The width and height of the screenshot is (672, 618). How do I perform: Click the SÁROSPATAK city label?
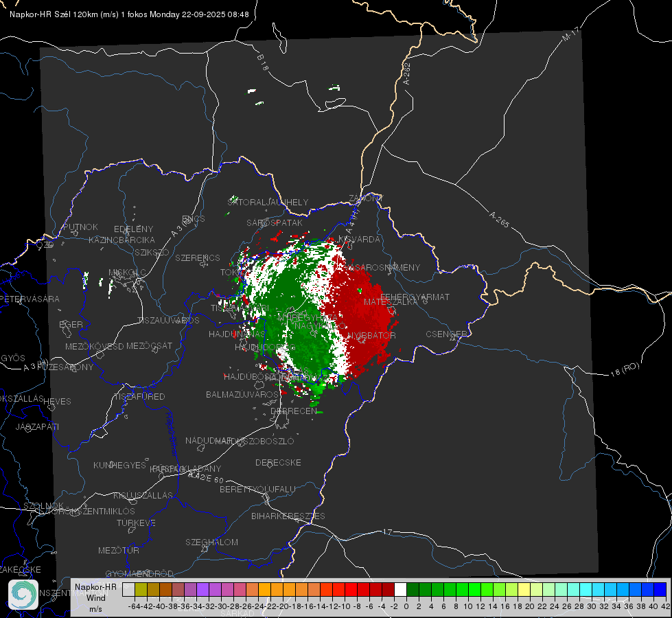coord(275,222)
